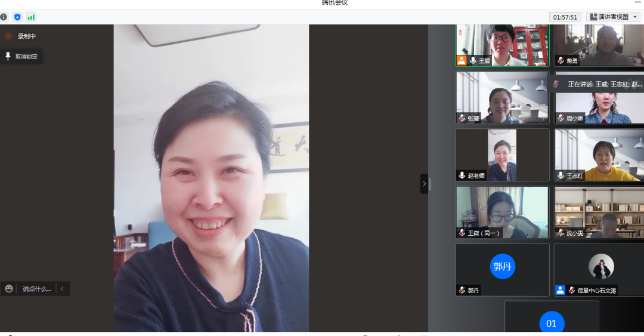The image size is (644, 336).
Task: Select 赵老师's video thumbnail
Action: click(x=503, y=155)
